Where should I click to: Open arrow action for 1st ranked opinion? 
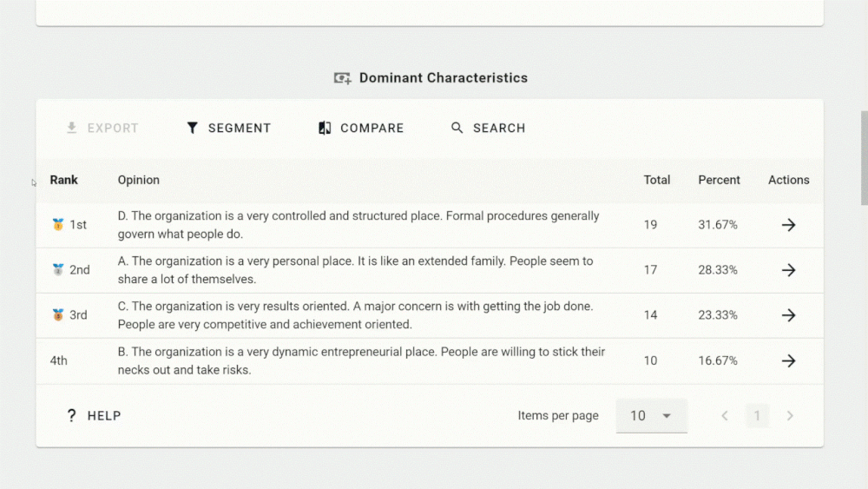[788, 225]
